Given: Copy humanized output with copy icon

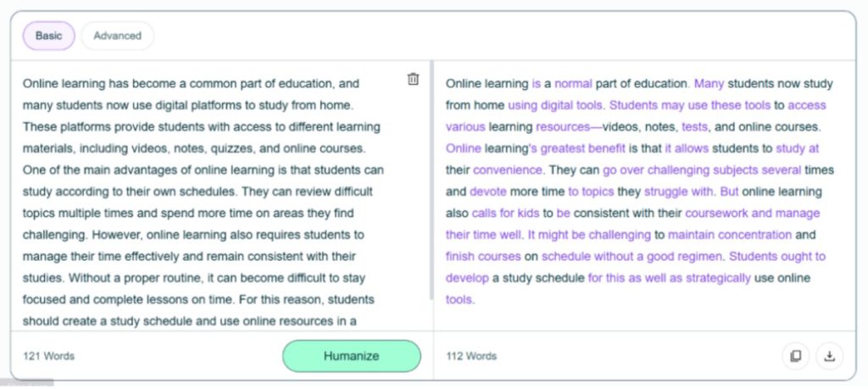Looking at the screenshot, I should click(x=795, y=356).
